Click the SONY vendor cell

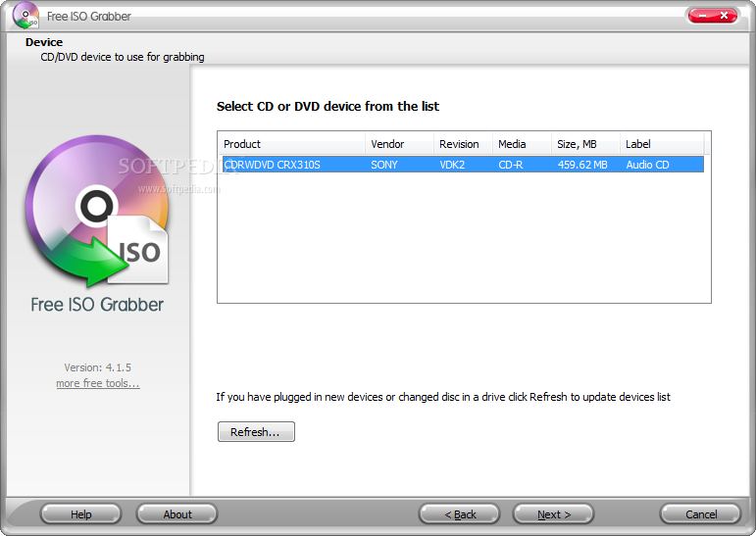(x=384, y=165)
